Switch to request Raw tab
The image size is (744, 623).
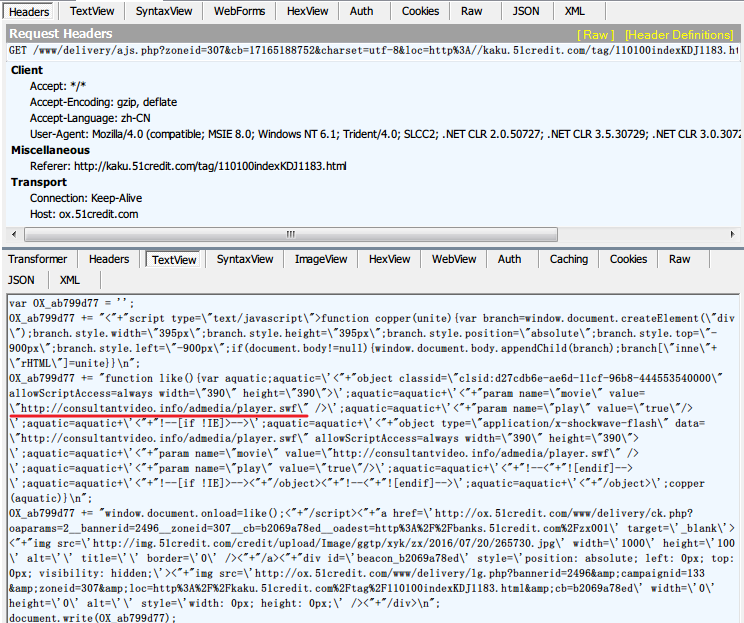(472, 11)
